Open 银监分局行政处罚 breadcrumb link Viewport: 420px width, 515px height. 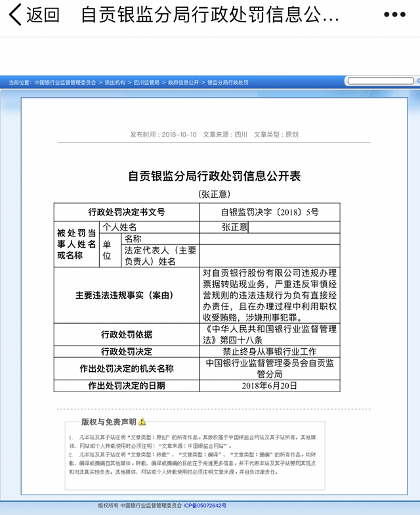coord(228,83)
